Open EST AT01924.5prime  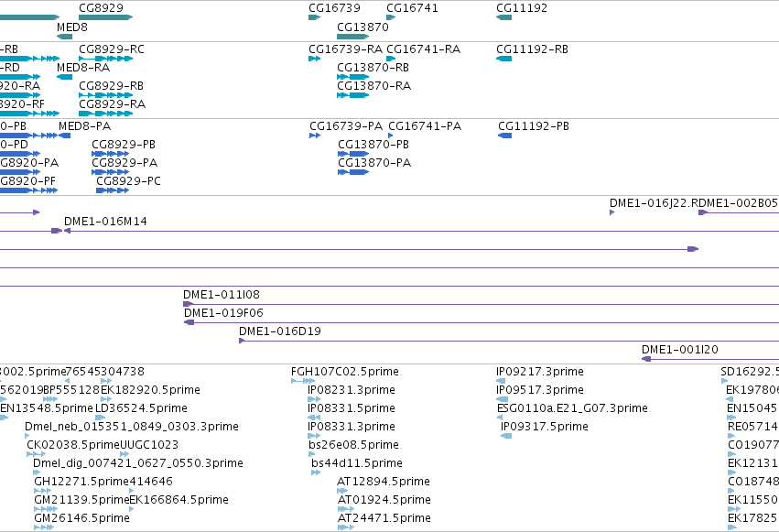click(346, 510)
